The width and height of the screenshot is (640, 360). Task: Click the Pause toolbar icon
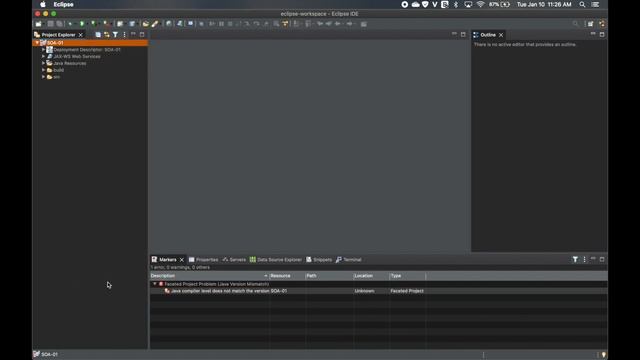(221, 24)
